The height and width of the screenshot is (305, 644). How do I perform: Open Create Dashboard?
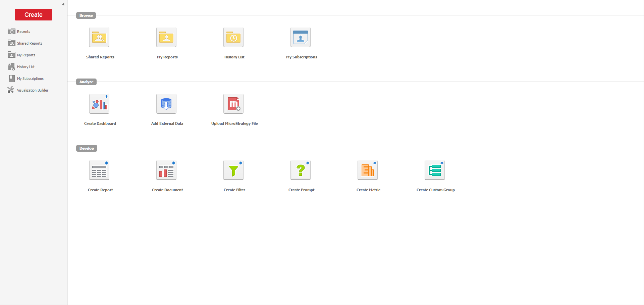99,103
